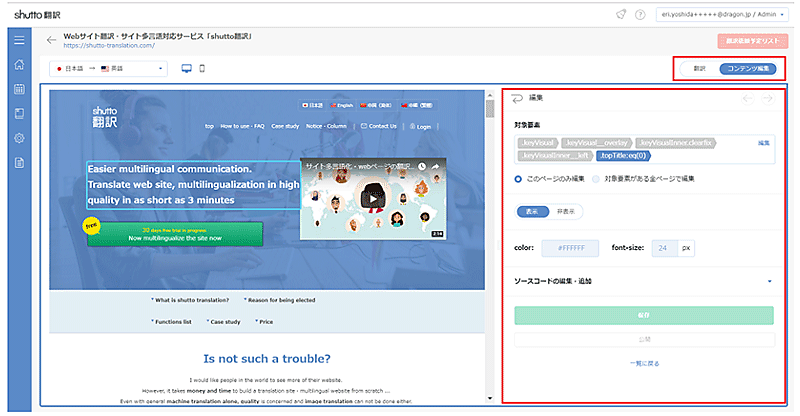Click the 一覧に戻る link

644,363
